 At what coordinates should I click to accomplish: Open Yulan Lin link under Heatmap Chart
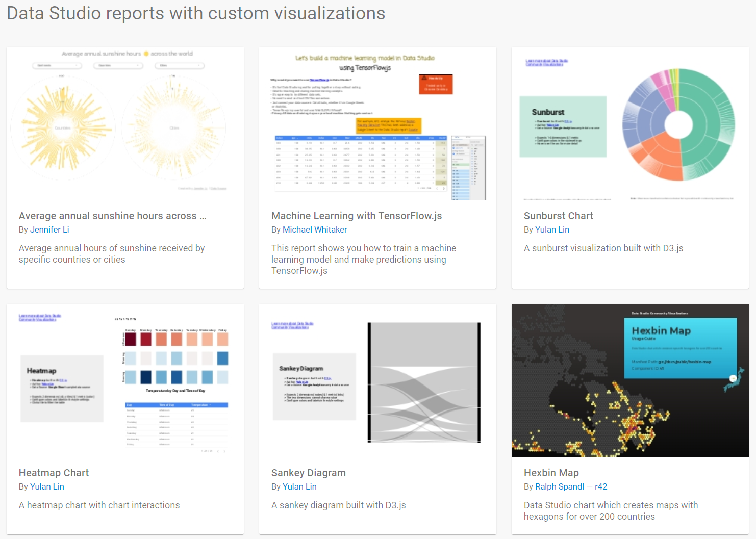pos(47,486)
